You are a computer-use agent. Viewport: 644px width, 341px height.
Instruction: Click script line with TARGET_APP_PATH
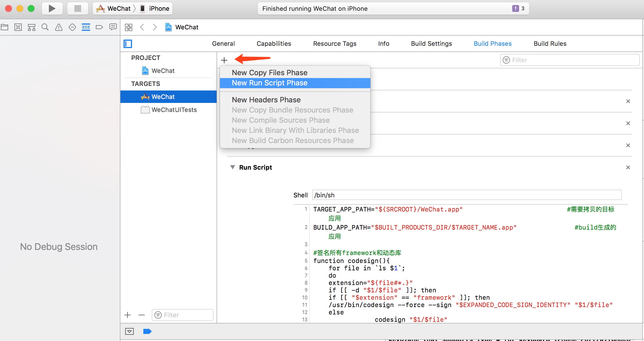coord(388,210)
